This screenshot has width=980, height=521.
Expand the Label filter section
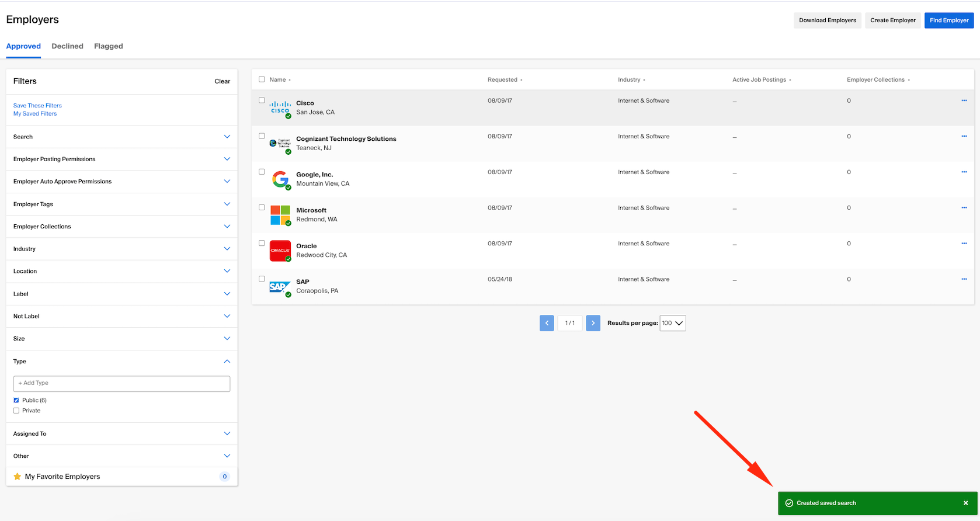(121, 294)
